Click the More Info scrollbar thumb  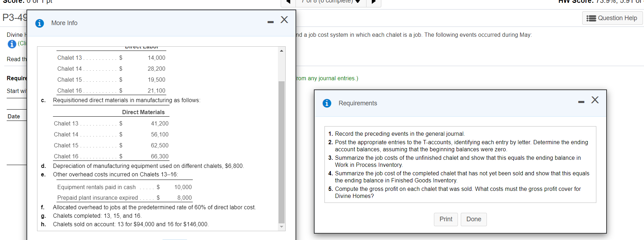point(281,152)
